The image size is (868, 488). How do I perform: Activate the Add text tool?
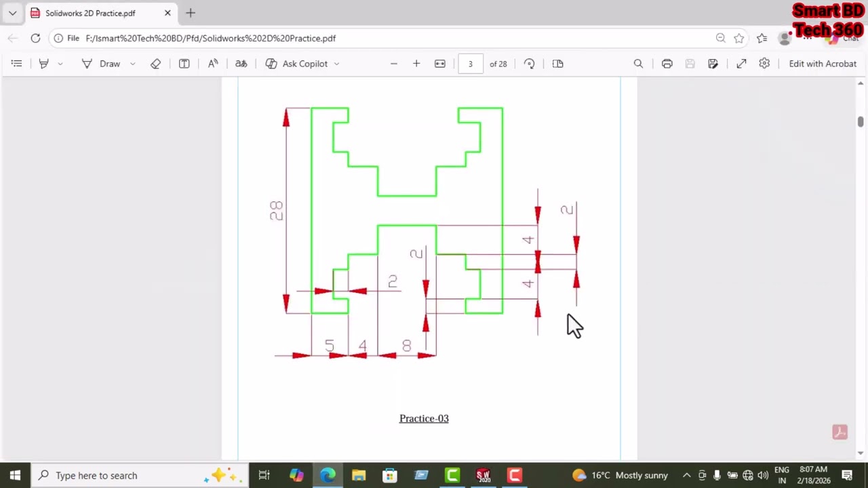(184, 64)
